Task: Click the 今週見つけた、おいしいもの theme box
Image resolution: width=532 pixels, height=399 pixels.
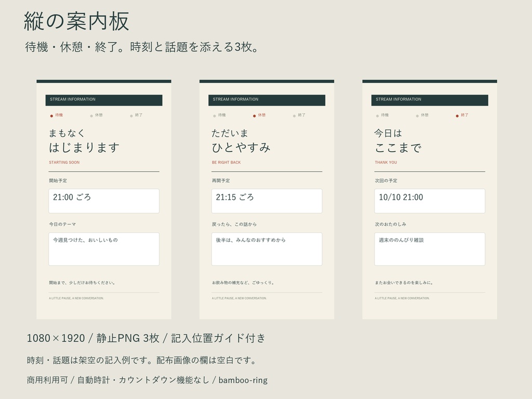Action: click(x=104, y=249)
